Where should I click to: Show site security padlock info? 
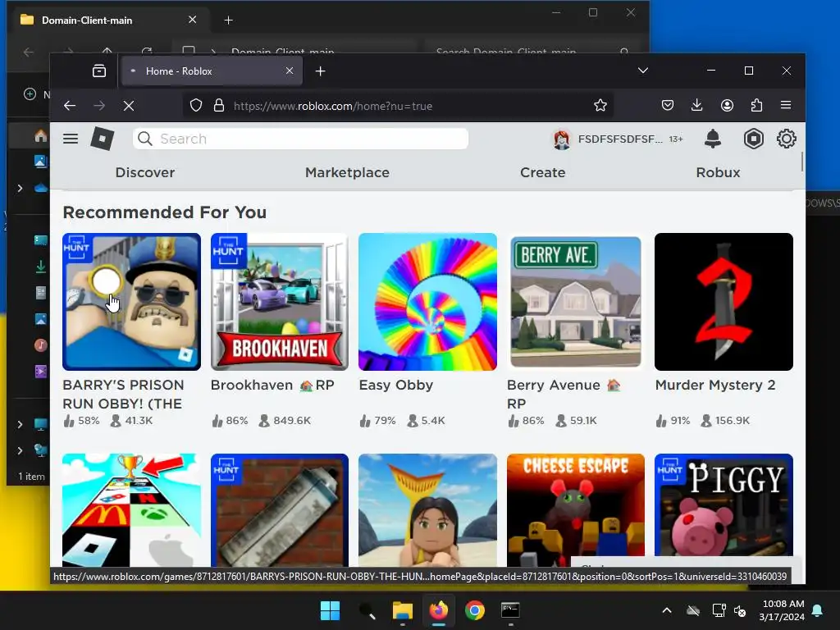point(218,106)
